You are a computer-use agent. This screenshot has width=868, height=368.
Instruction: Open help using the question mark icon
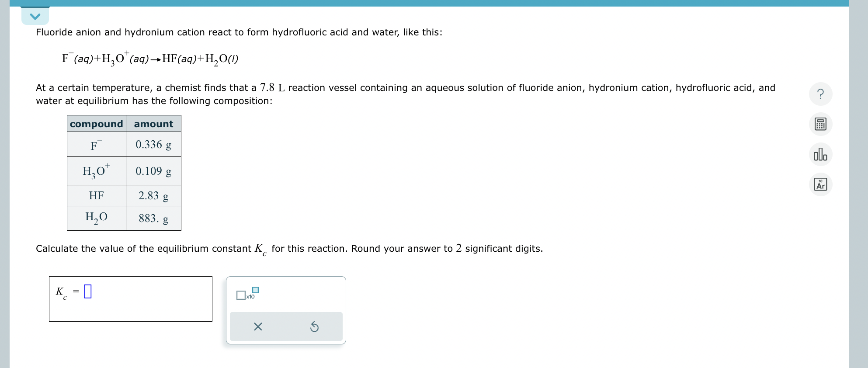(820, 94)
